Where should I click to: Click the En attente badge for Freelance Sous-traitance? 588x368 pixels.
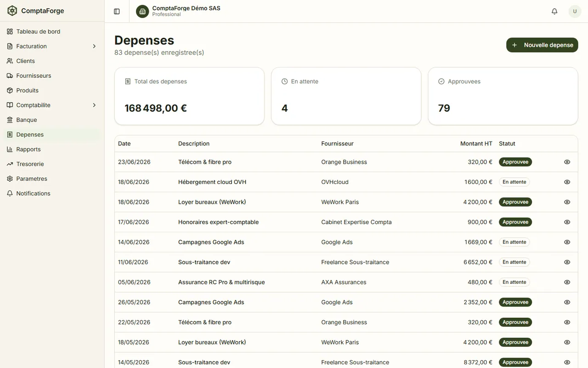tap(514, 262)
